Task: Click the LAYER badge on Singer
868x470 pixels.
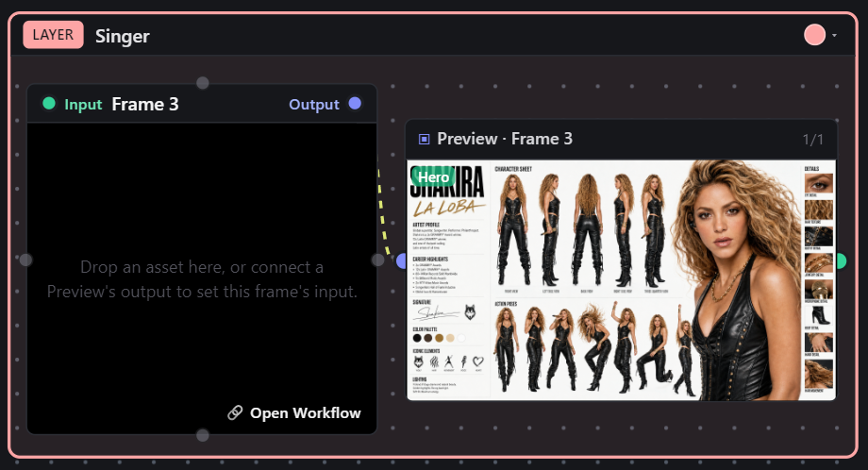Action: 53,35
